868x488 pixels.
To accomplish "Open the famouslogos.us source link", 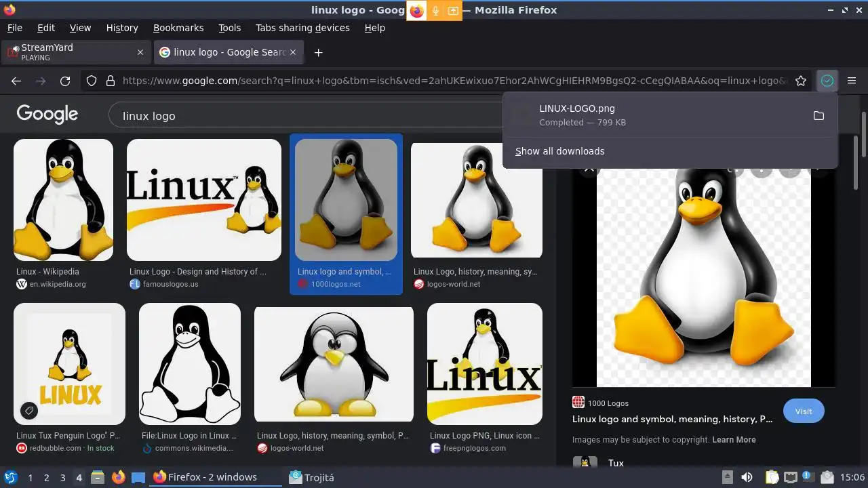I will coord(170,284).
